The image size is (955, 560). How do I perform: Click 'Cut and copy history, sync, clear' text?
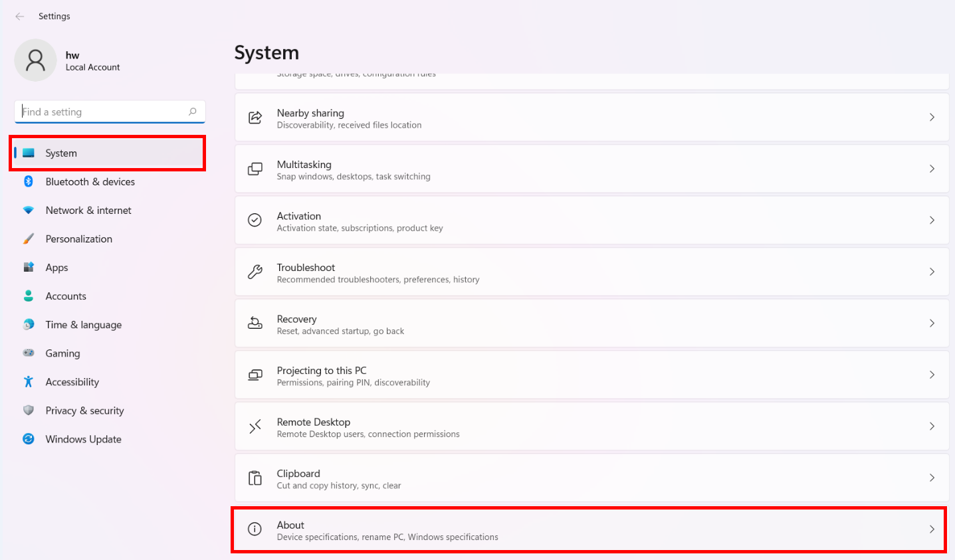tap(339, 486)
